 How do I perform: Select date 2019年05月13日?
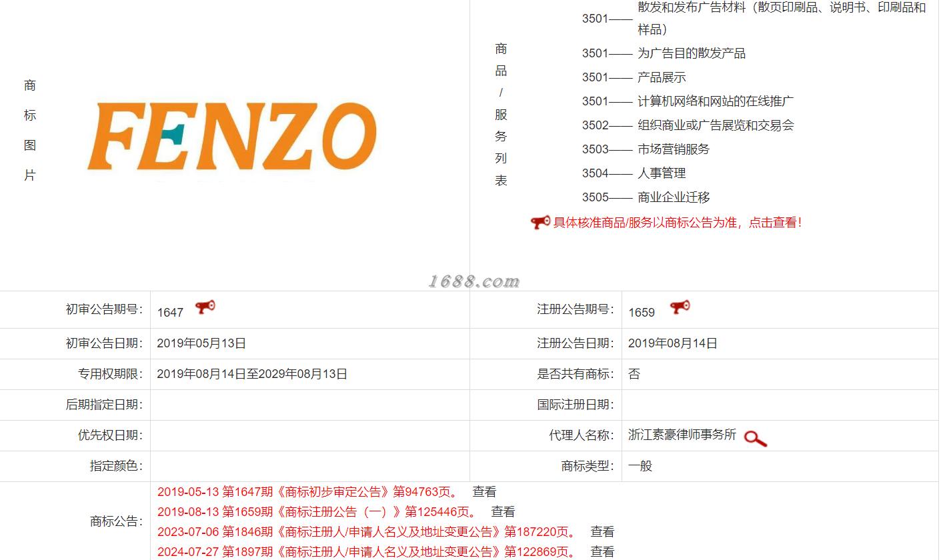201,343
